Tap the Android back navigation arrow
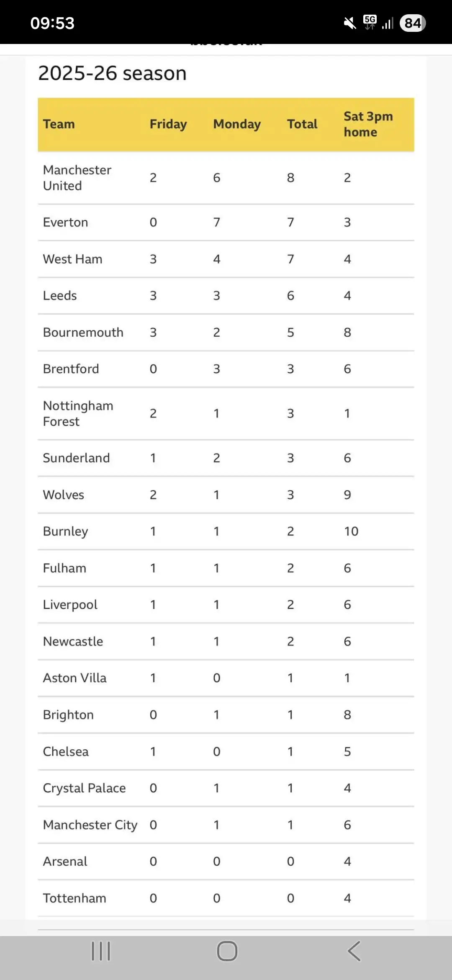The height and width of the screenshot is (980, 452). 354,951
